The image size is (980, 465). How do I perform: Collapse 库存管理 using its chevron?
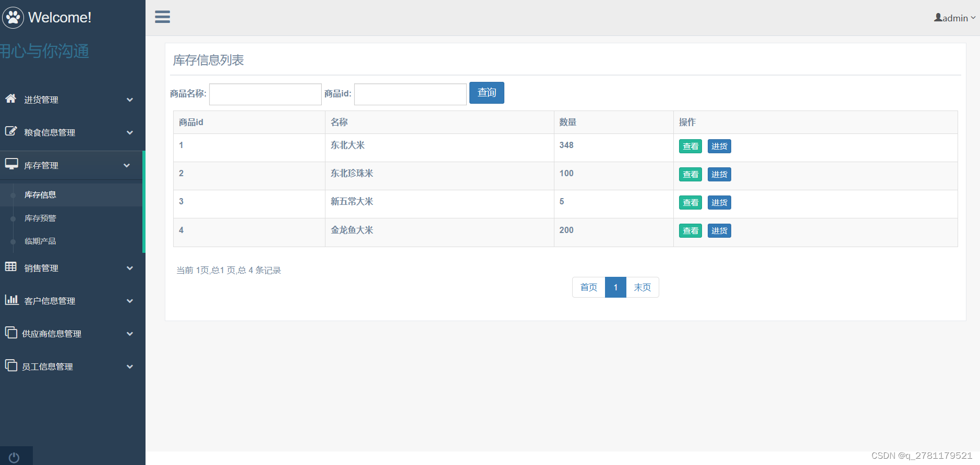pos(127,165)
